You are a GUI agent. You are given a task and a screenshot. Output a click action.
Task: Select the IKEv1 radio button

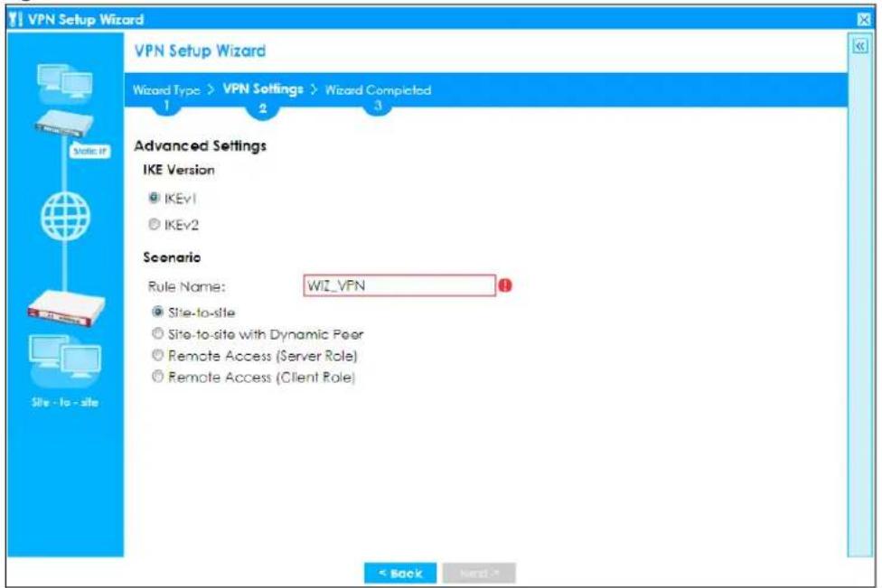coord(154,198)
